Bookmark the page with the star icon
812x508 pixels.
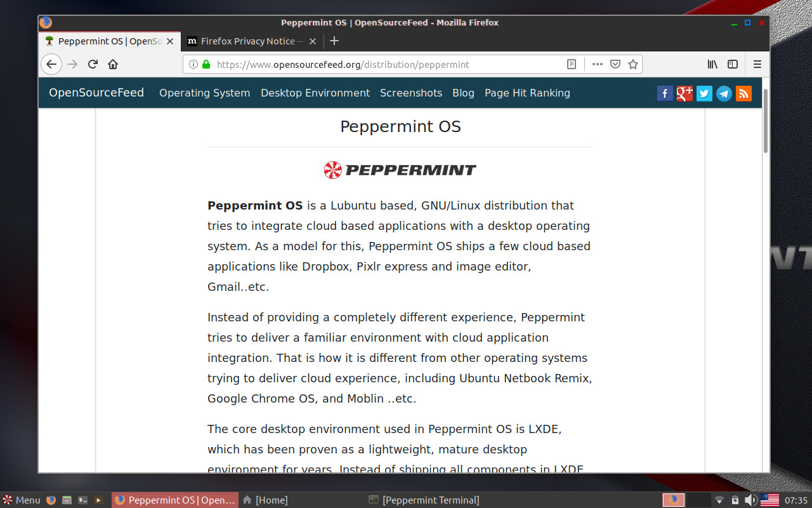pos(632,63)
